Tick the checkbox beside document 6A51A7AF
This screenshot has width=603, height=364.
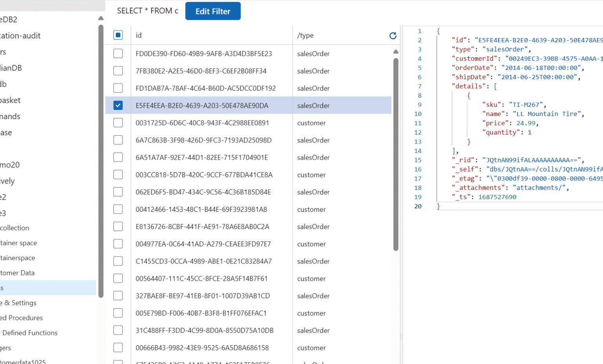pos(118,157)
